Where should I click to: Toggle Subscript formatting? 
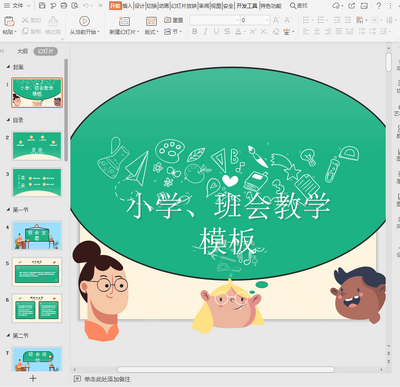(x=264, y=32)
